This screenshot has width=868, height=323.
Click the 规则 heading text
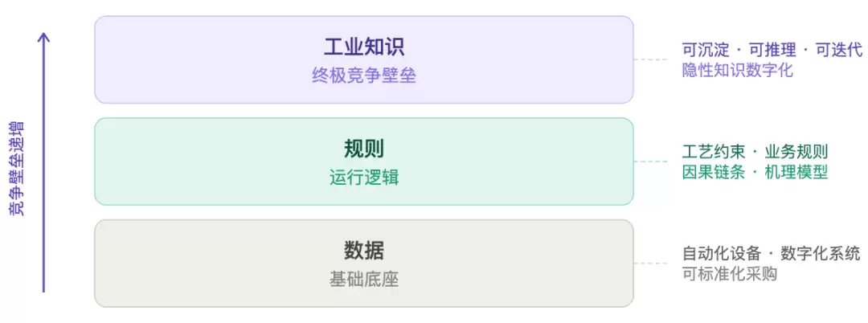click(364, 149)
